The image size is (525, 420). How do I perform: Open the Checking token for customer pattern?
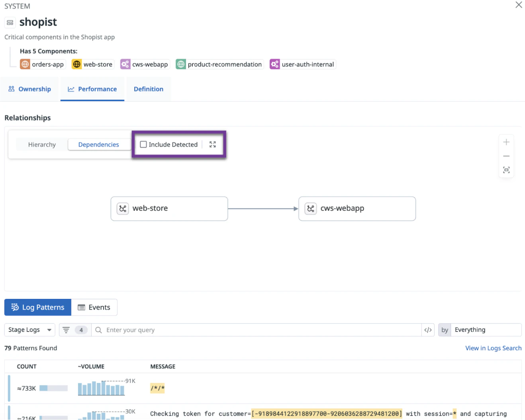point(263,413)
